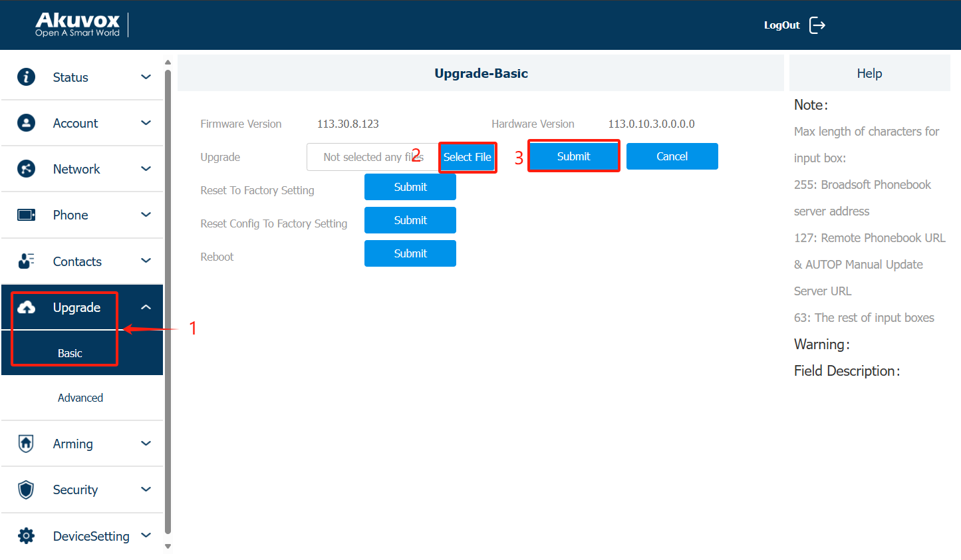Submit Reset Config To Factory Setting
961x560 pixels.
pos(410,220)
